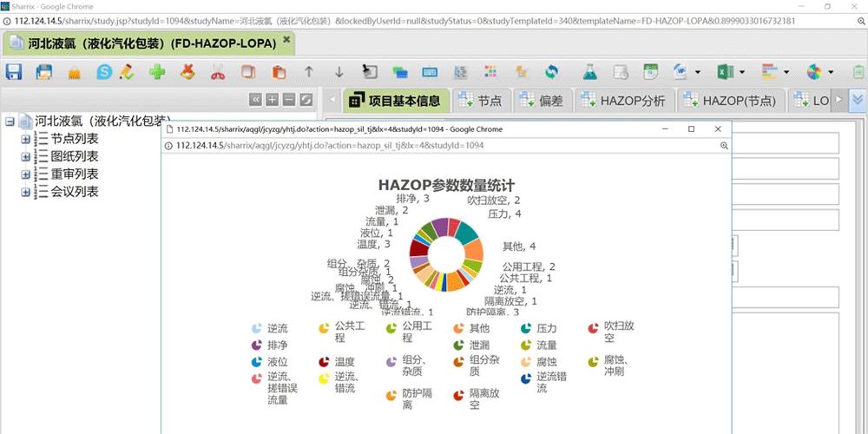This screenshot has height=434, width=868.
Task: Toggle the 吹扫放空 legend item
Action: [x=612, y=332]
